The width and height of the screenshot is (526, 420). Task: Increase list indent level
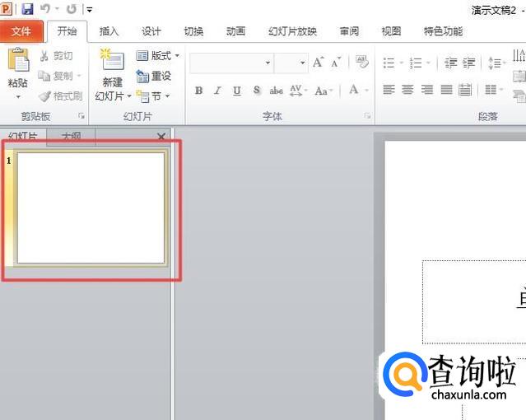pyautogui.click(x=469, y=63)
